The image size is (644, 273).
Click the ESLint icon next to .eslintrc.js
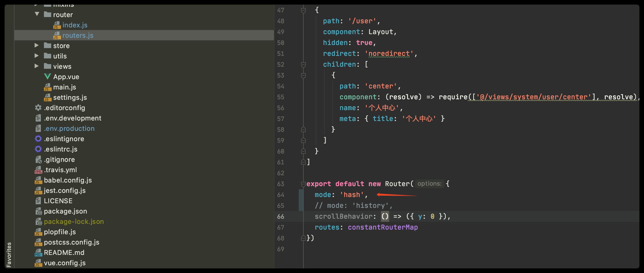(x=38, y=149)
